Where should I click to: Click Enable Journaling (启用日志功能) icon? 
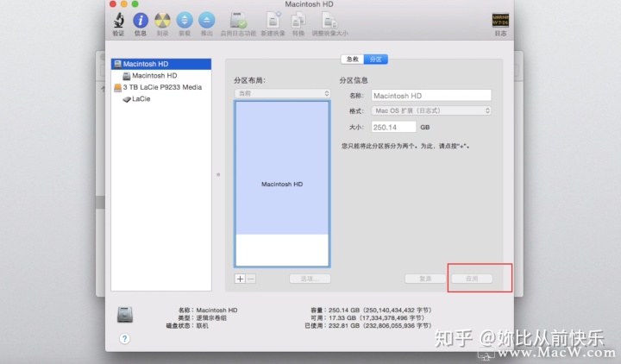238,20
